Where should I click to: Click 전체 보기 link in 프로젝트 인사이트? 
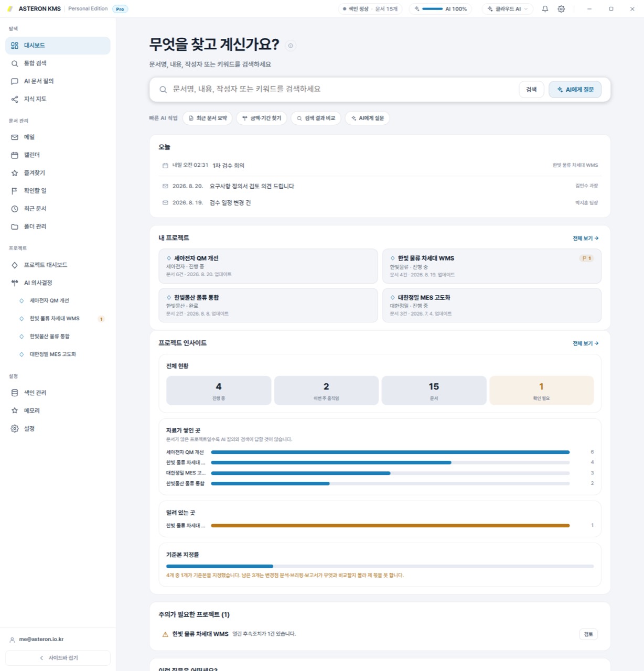[585, 343]
